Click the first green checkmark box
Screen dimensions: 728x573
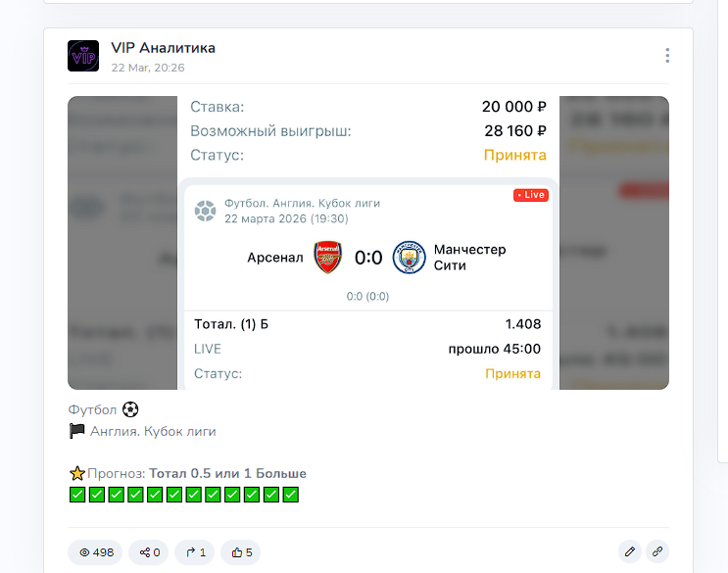pyautogui.click(x=77, y=495)
